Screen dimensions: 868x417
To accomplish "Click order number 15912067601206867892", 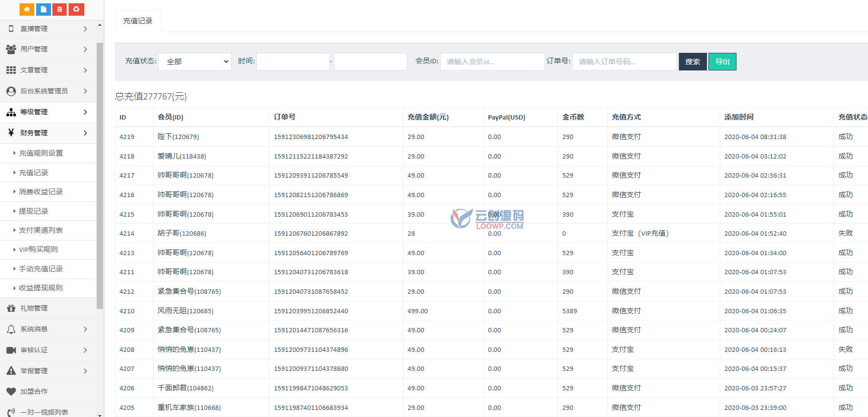I will click(x=311, y=233).
